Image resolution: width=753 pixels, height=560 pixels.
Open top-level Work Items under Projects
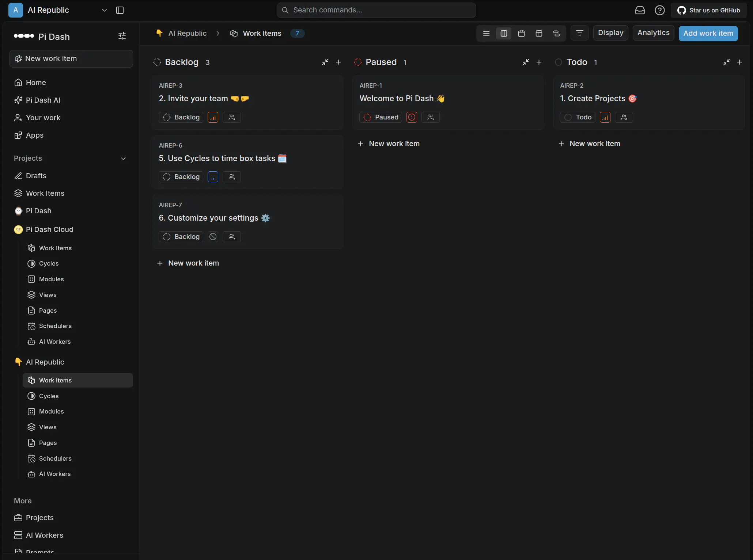point(71,193)
